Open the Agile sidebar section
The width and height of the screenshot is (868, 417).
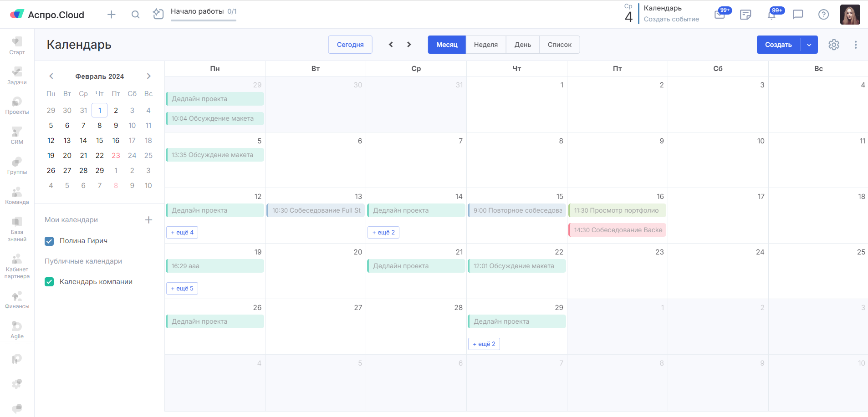pos(17,330)
